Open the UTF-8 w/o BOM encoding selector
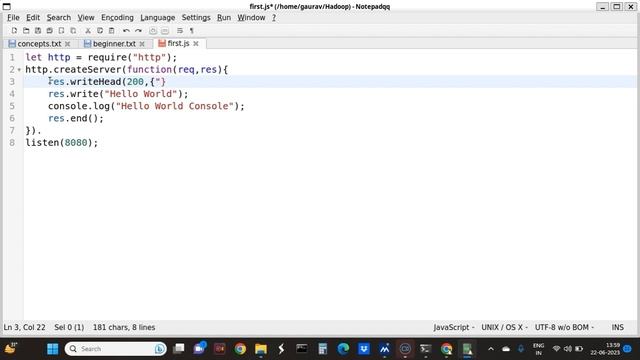The width and height of the screenshot is (640, 360). pyautogui.click(x=564, y=327)
